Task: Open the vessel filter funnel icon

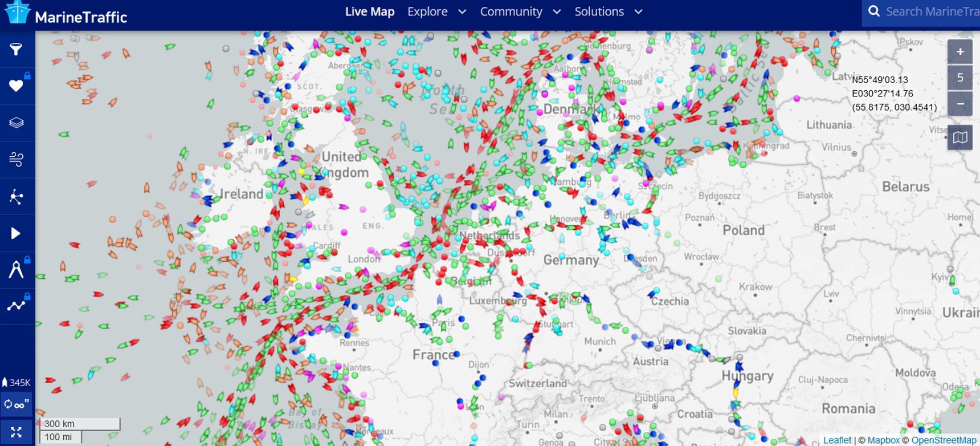Action: pos(16,49)
